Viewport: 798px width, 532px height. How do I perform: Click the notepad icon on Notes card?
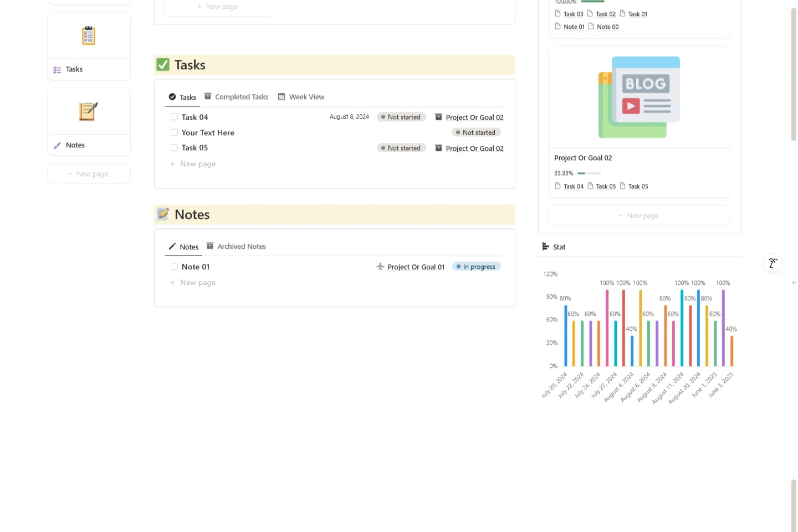point(89,111)
